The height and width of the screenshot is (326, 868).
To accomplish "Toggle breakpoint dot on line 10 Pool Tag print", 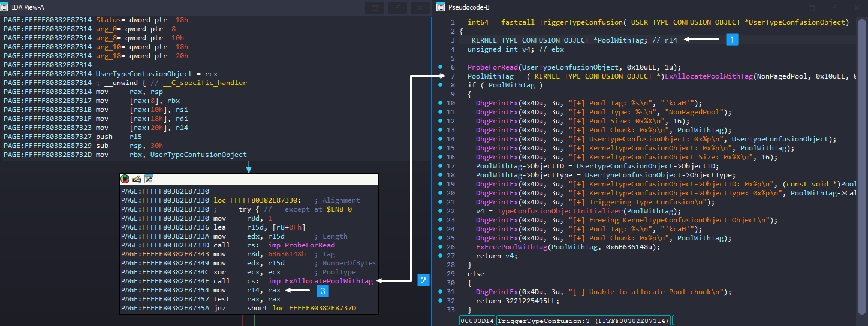I will click(x=441, y=104).
